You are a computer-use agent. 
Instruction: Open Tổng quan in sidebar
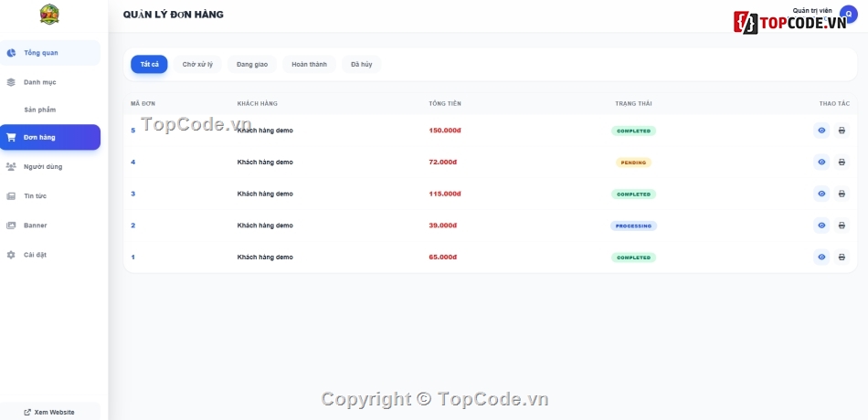click(50, 53)
